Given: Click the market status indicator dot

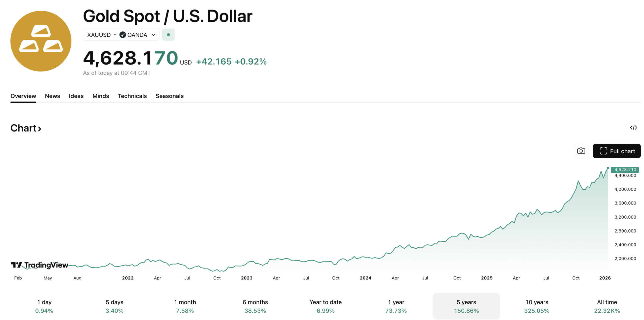Looking at the screenshot, I should (x=168, y=35).
